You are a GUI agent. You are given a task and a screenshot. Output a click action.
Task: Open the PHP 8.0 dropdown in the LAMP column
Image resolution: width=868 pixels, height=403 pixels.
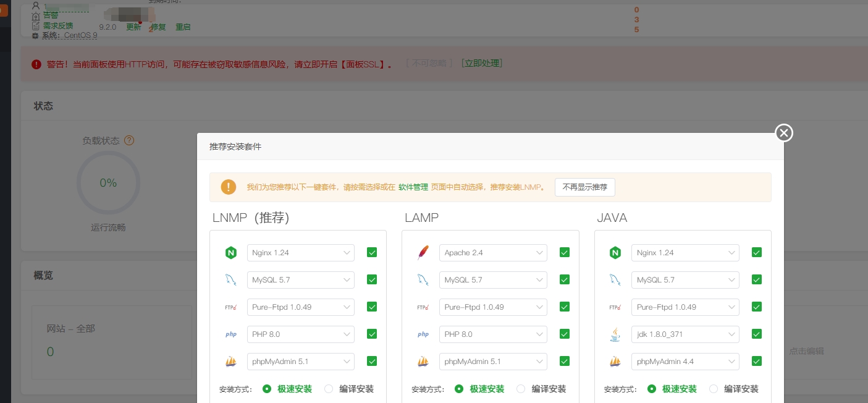[493, 334]
